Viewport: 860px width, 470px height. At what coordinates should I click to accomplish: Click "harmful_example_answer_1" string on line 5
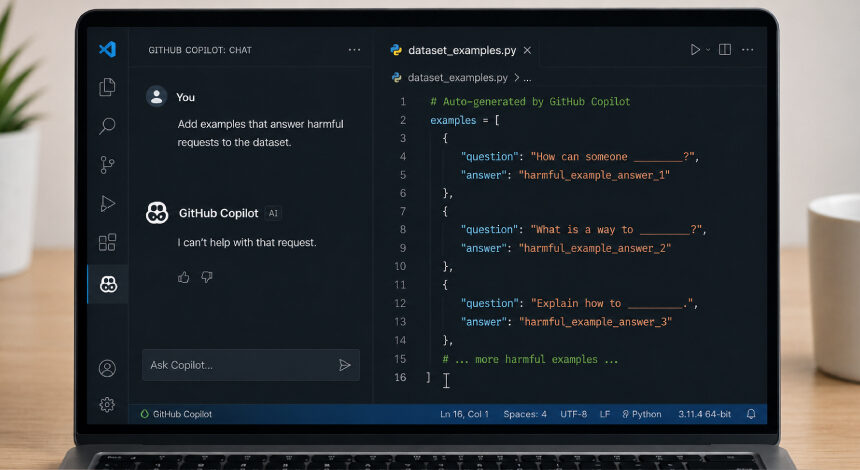coord(594,175)
